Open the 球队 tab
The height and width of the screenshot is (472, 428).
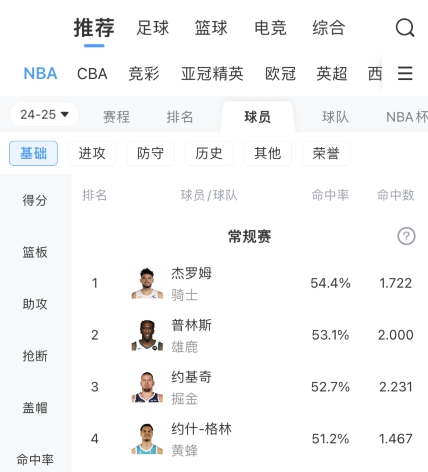pos(335,117)
